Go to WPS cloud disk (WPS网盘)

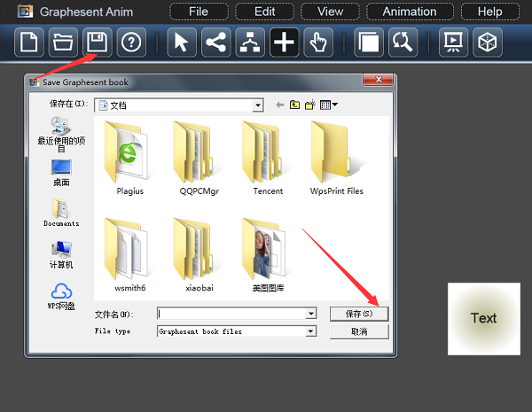pos(61,297)
